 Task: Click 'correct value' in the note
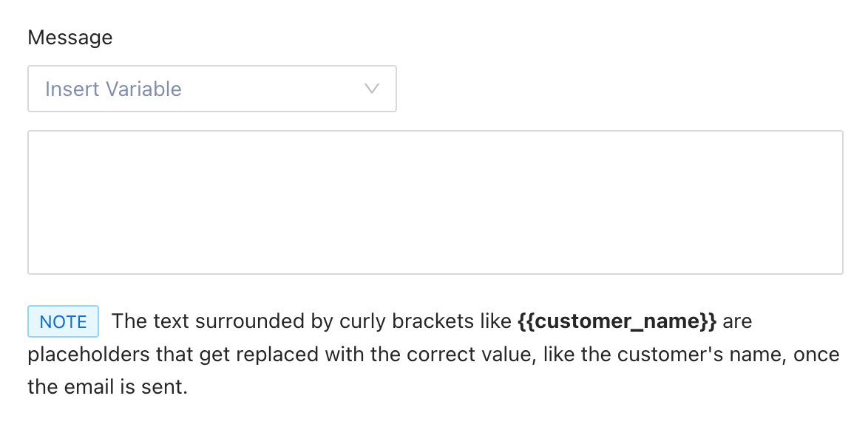click(x=450, y=355)
